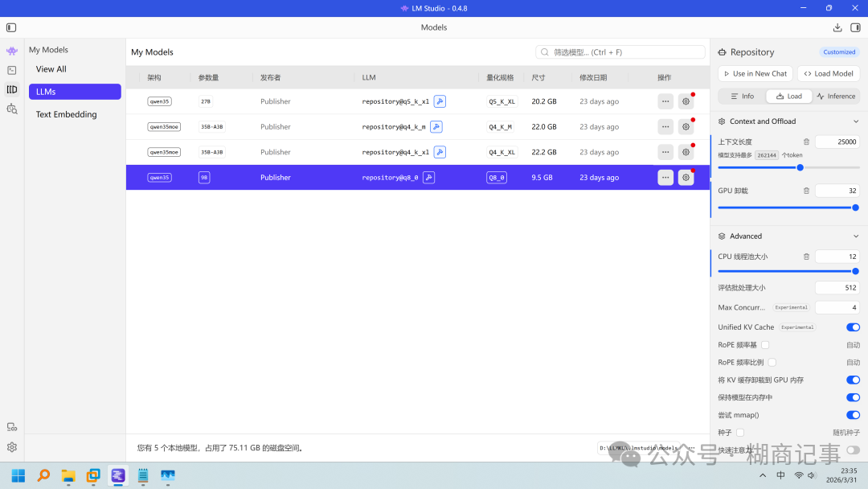Sort table by 修改日期 column header
868x489 pixels.
(x=593, y=77)
